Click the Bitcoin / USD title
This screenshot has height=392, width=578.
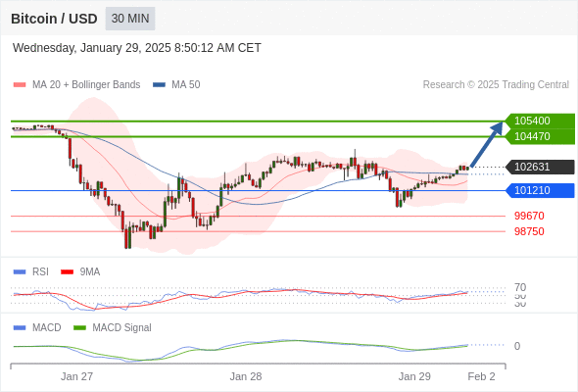54,19
